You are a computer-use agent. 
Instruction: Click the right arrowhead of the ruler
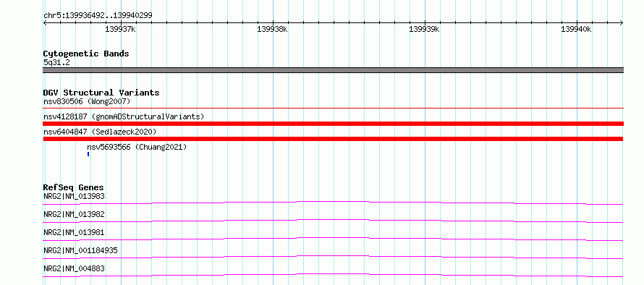click(621, 23)
